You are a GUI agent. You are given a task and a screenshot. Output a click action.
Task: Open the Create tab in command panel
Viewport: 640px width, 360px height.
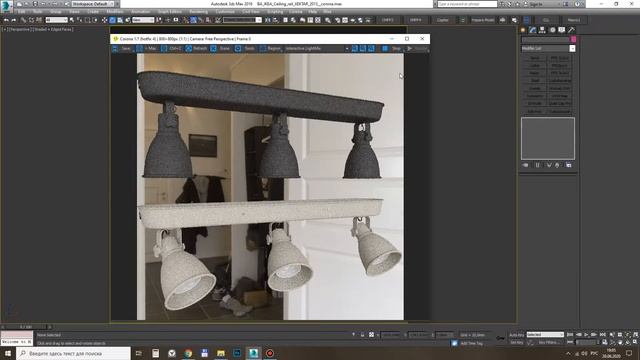click(523, 30)
